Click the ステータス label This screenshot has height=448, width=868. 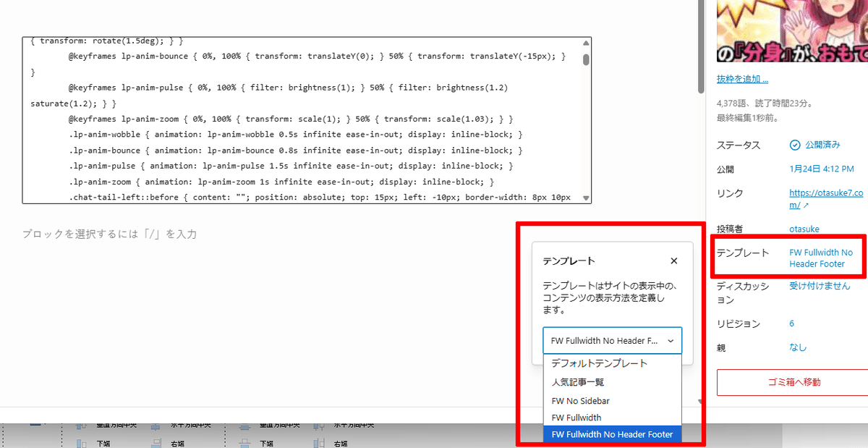[739, 145]
